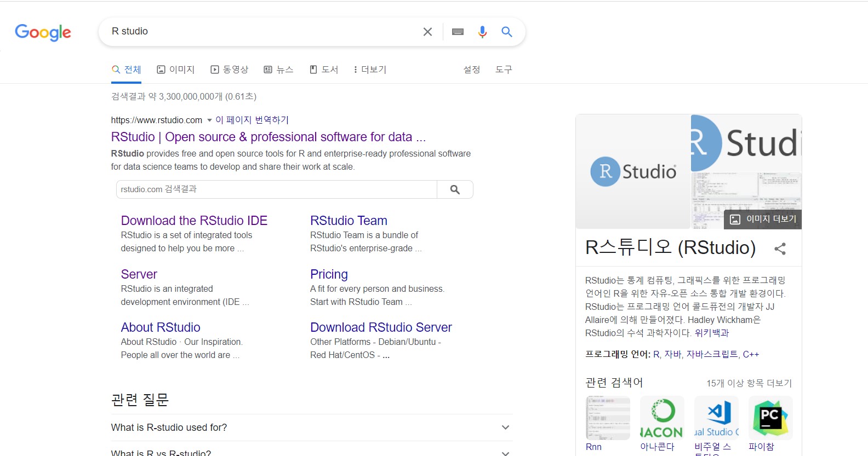Click 자바스크립트 programming language link
The image size is (868, 456).
tap(712, 354)
